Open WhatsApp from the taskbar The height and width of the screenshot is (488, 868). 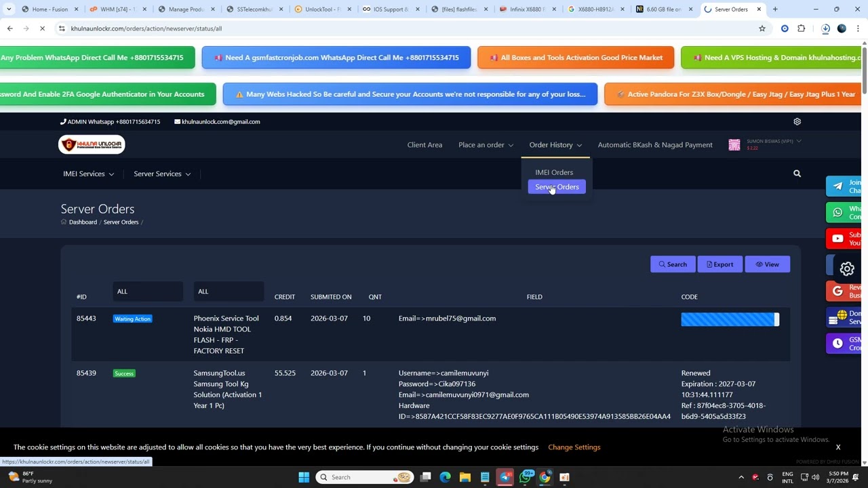(525, 477)
